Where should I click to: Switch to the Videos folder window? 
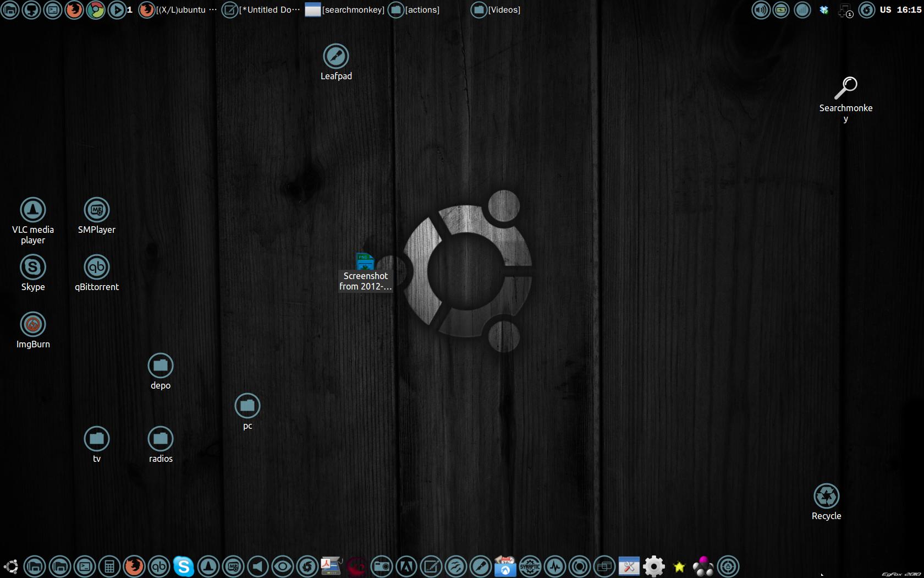tap(496, 10)
